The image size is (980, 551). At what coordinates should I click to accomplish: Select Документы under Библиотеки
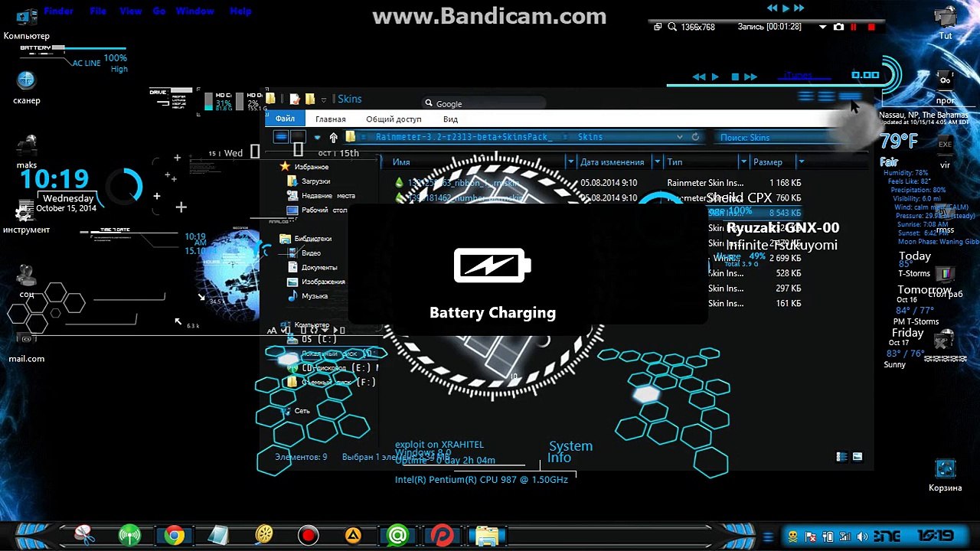(319, 267)
